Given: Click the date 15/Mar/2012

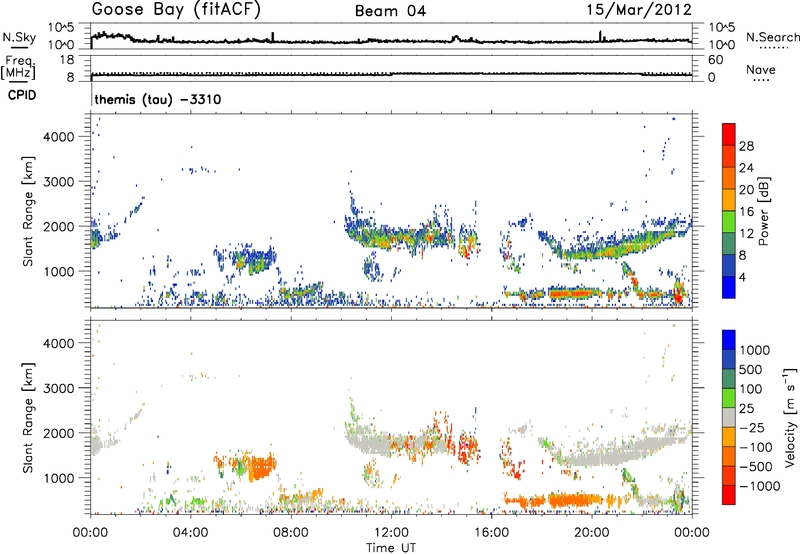Looking at the screenshot, I should click(639, 10).
